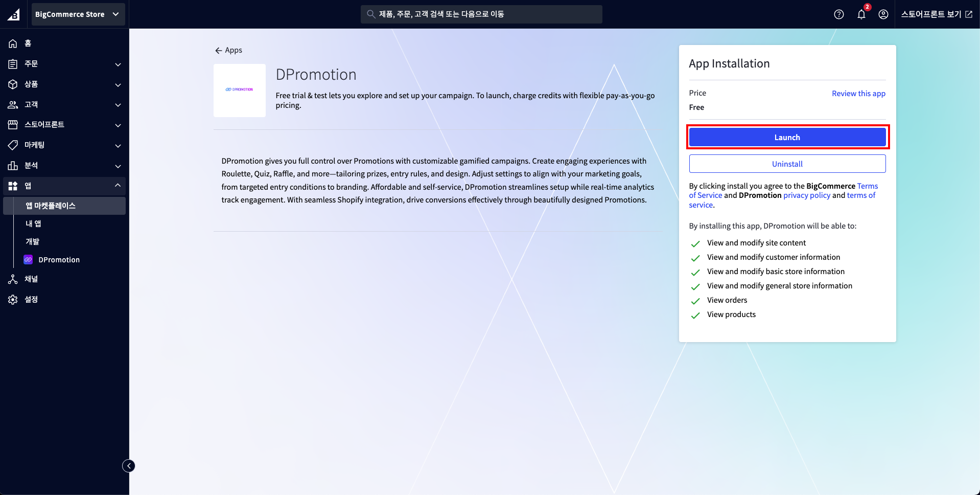Viewport: 980px width, 495px height.
Task: Click the DPromotion title heading
Action: click(x=316, y=75)
